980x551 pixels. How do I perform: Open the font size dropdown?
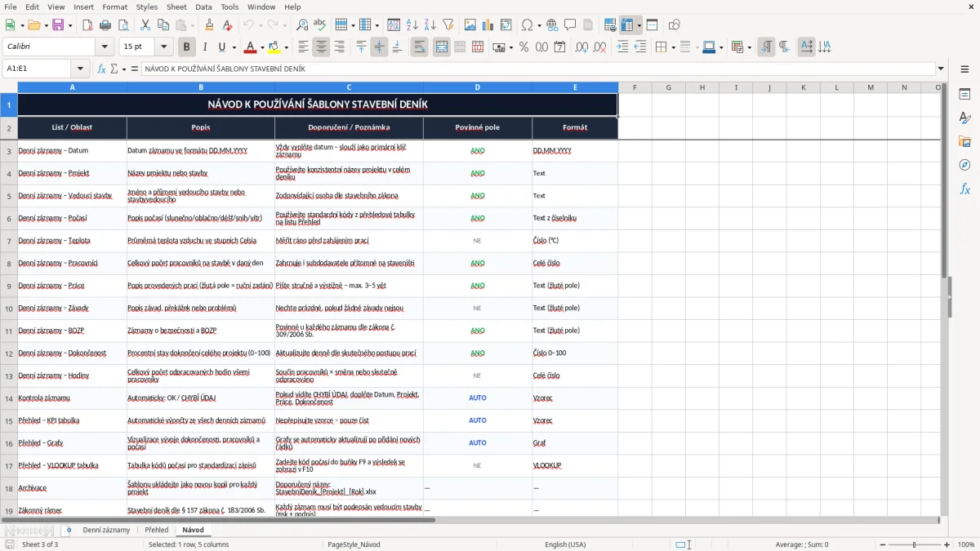tap(164, 47)
